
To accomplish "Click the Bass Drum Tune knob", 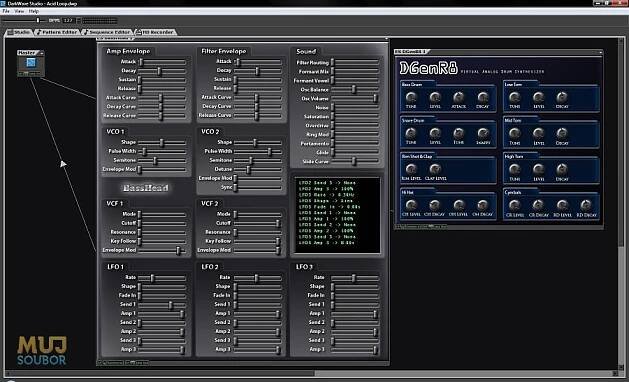I will point(411,97).
